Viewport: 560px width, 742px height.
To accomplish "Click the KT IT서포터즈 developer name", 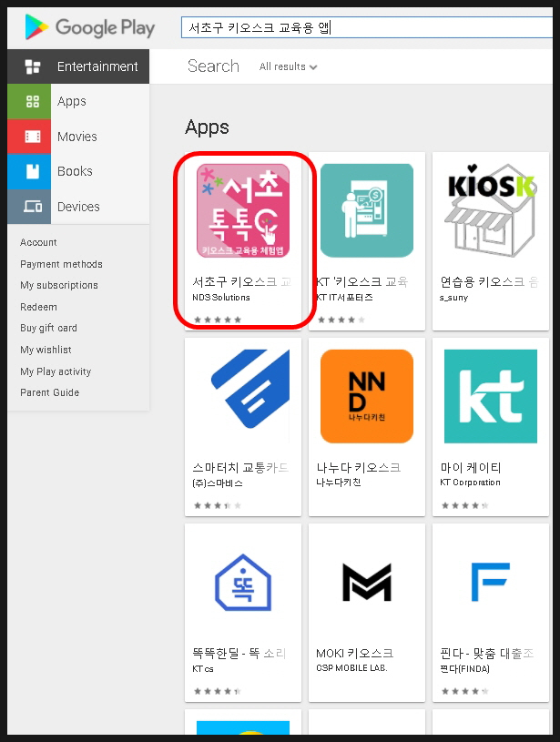I will point(344,297).
